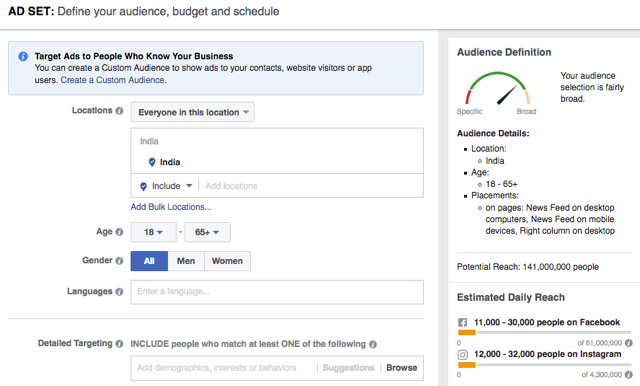The height and width of the screenshot is (386, 640).
Task: Click the Instagram daily reach bar
Action: [x=545, y=365]
